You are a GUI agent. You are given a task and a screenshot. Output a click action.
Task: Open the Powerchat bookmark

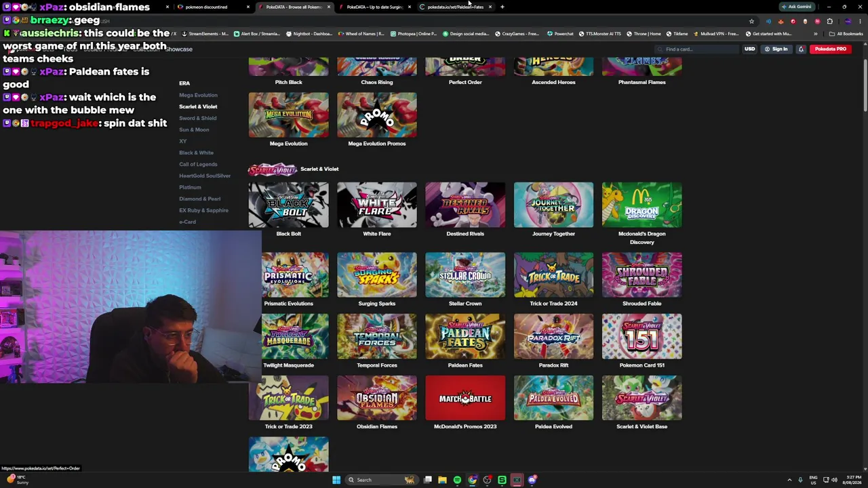click(x=560, y=34)
